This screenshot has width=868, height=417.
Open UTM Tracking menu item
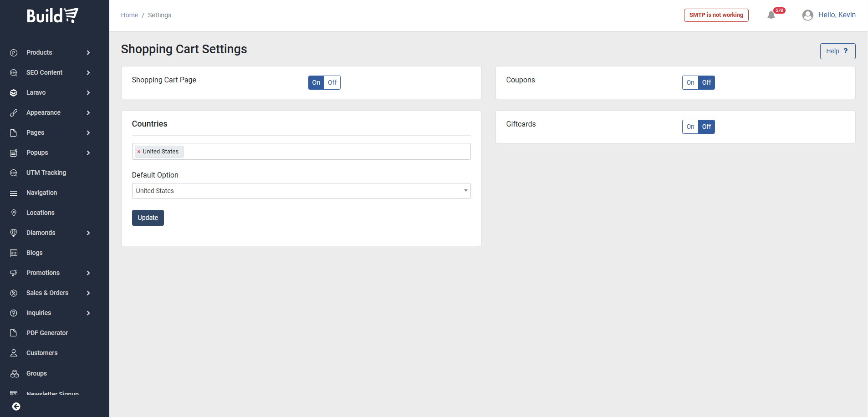[x=46, y=173]
